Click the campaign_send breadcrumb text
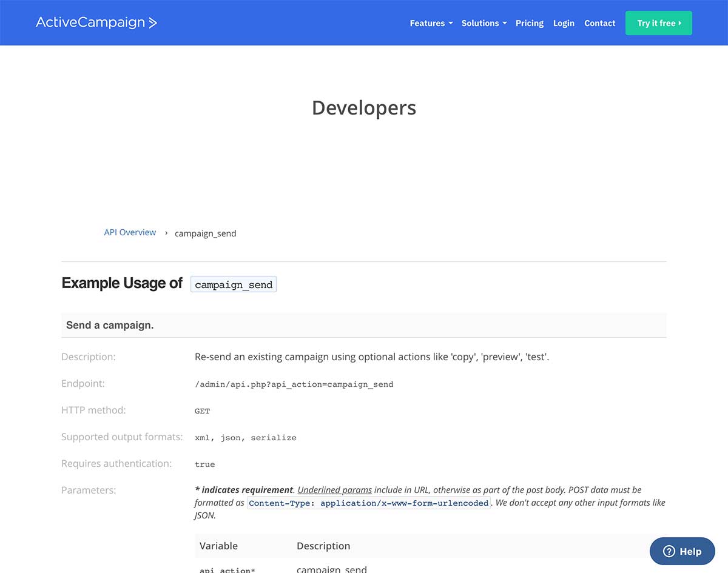728x573 pixels. [x=206, y=233]
